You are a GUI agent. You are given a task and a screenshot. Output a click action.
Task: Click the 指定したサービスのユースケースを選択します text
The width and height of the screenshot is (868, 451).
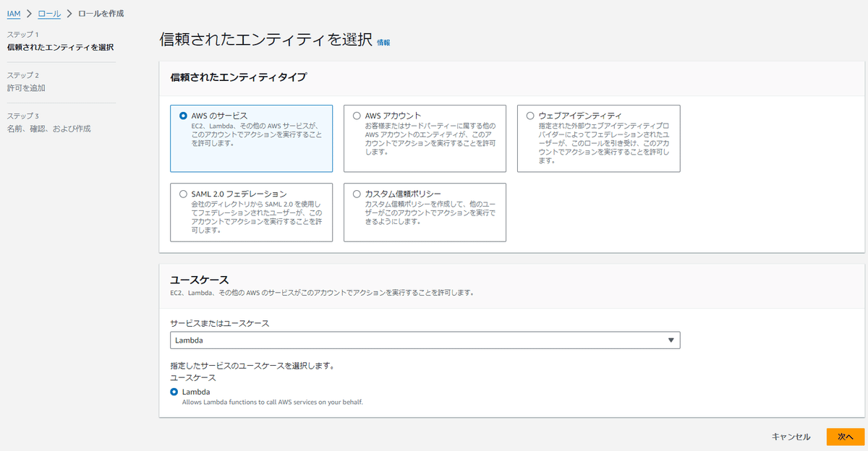[x=252, y=366]
